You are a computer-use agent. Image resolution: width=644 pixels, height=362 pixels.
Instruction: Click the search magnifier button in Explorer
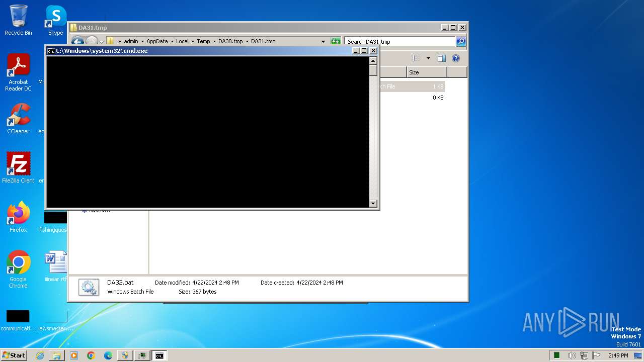(x=461, y=41)
